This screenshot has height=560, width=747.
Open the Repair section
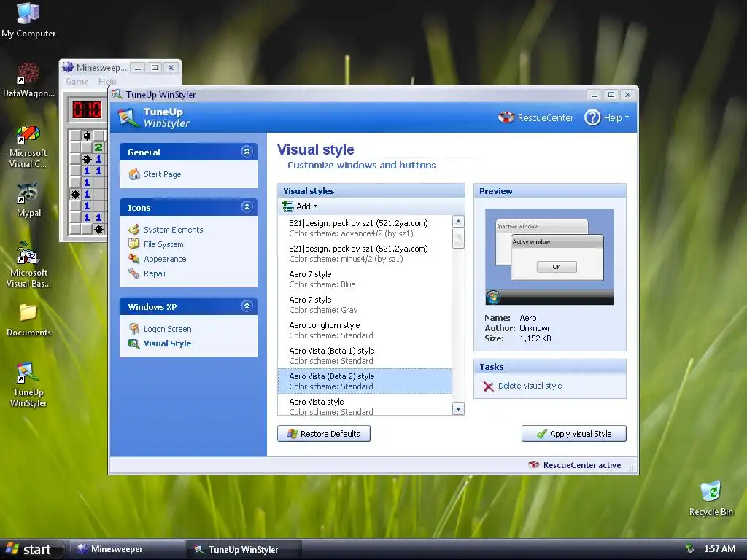pyautogui.click(x=155, y=274)
